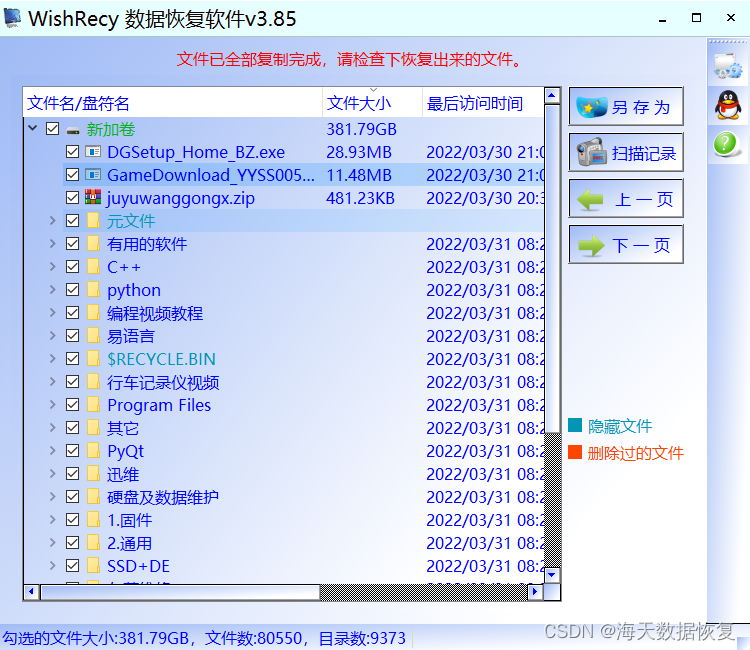This screenshot has height=650, width=750.
Task: Click the folder icon of 迅维
Action: (x=93, y=474)
